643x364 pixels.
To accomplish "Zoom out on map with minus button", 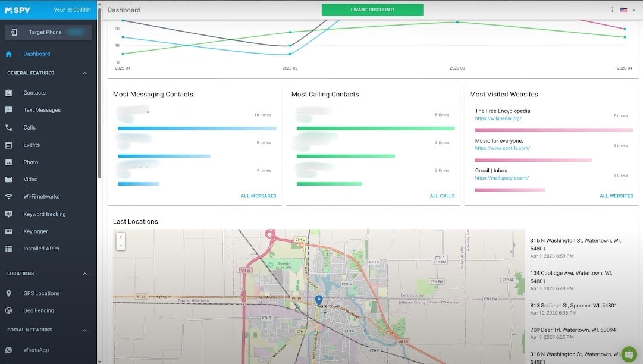I will (x=121, y=245).
